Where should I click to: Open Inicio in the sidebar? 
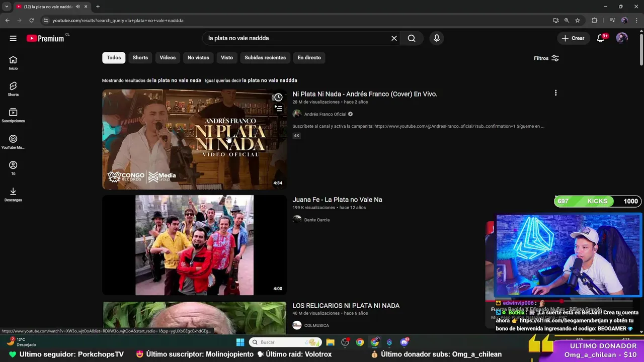point(13,63)
